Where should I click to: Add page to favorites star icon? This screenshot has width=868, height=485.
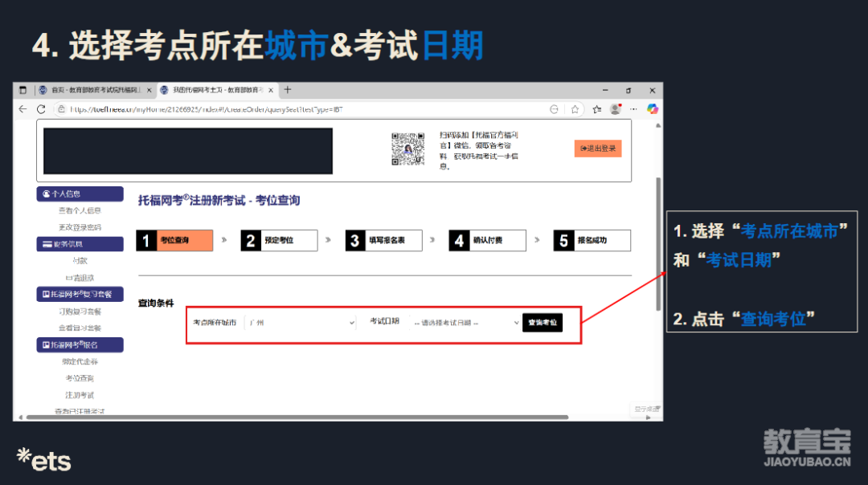(575, 109)
